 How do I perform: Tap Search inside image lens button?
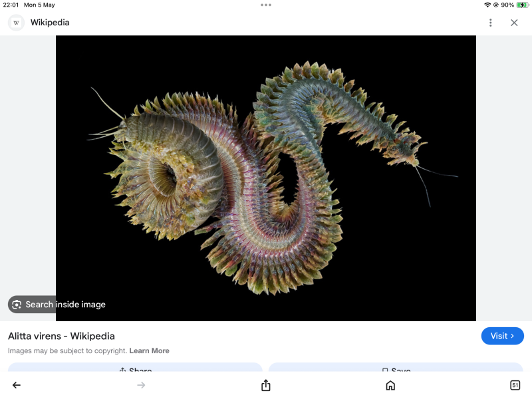pyautogui.click(x=59, y=305)
